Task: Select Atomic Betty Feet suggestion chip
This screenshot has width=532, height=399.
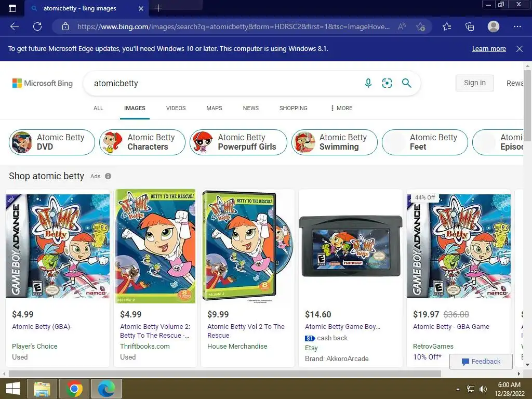Action: (x=425, y=142)
